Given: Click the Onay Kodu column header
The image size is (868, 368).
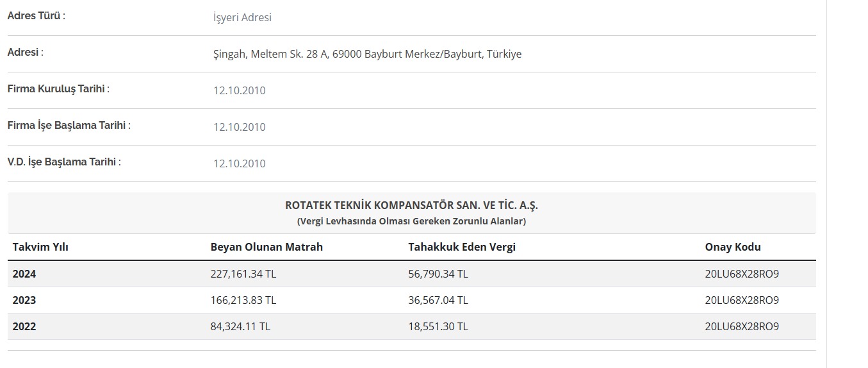Looking at the screenshot, I should pos(733,247).
